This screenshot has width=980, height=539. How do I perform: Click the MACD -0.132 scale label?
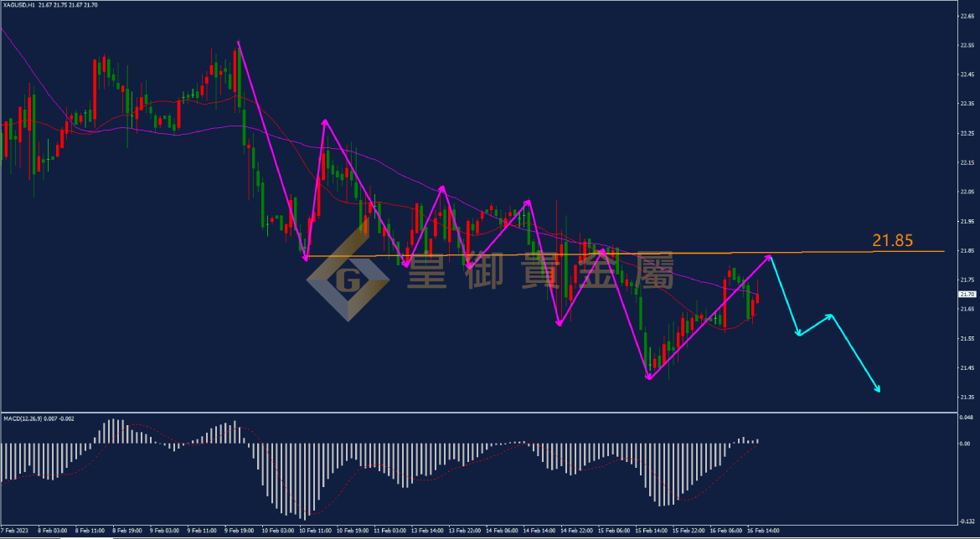coord(966,519)
